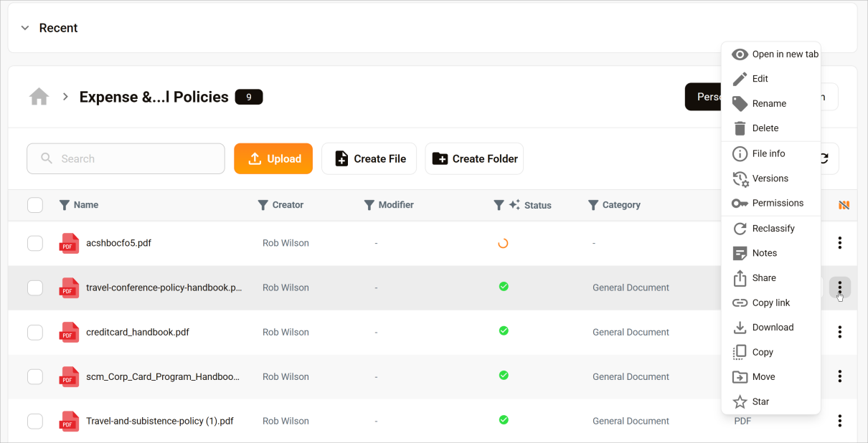Open three-dot menu for creditcard_handbook.pdf
Viewport: 868px width, 443px height.
(839, 332)
